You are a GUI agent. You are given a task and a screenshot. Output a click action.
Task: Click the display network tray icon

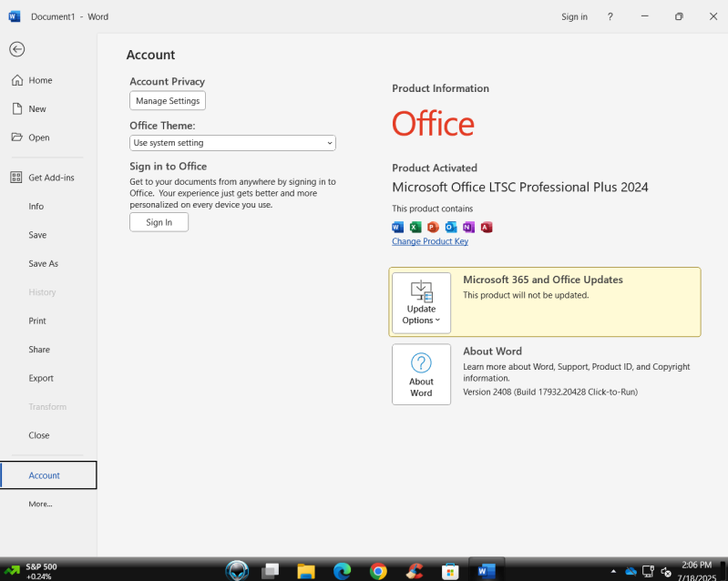tap(648, 571)
